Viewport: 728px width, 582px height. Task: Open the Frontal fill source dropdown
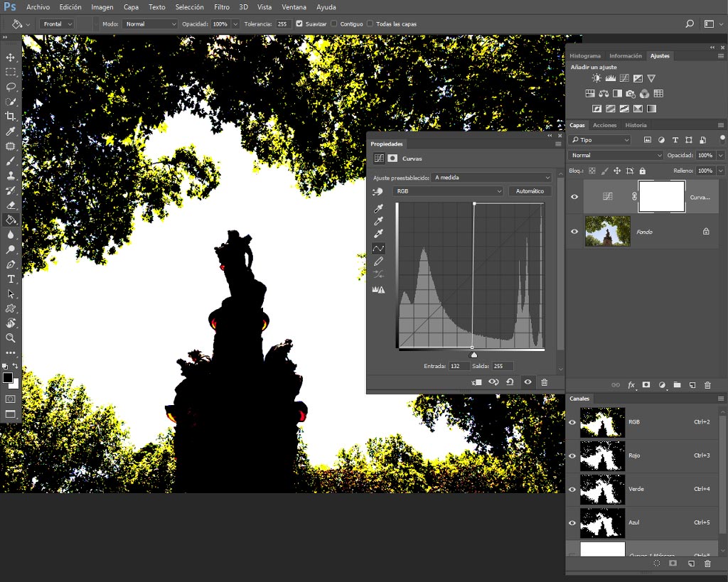click(57, 23)
